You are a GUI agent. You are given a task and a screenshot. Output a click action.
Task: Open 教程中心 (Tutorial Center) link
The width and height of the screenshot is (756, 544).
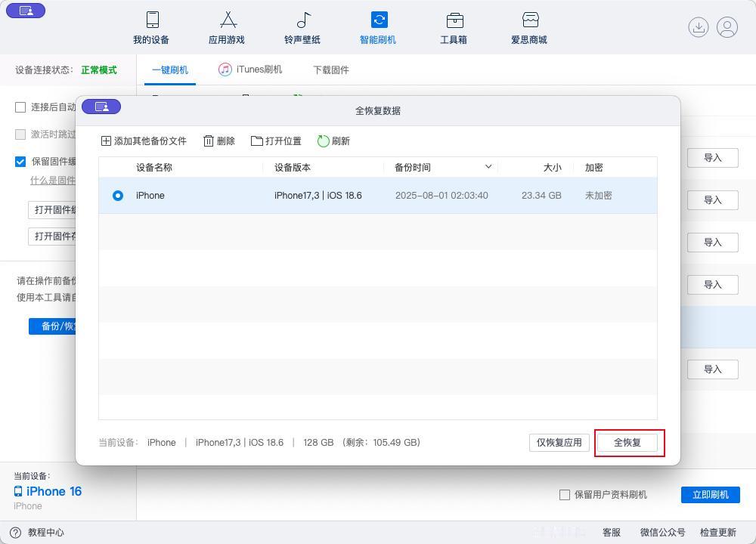46,533
